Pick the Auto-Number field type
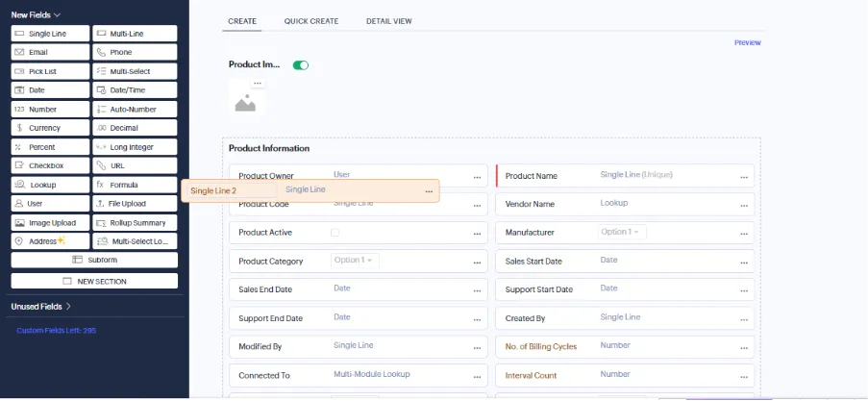This screenshot has height=401, width=868. coord(135,109)
